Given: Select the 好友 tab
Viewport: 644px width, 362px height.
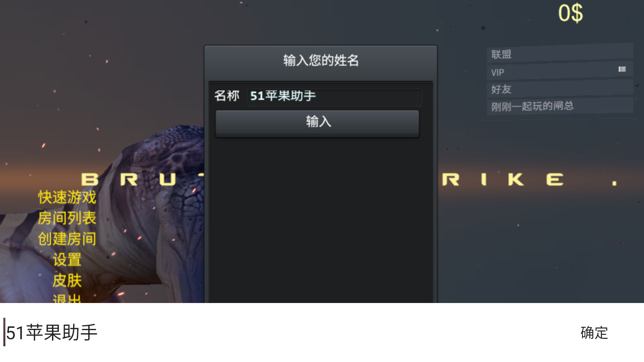Looking at the screenshot, I should click(x=560, y=89).
